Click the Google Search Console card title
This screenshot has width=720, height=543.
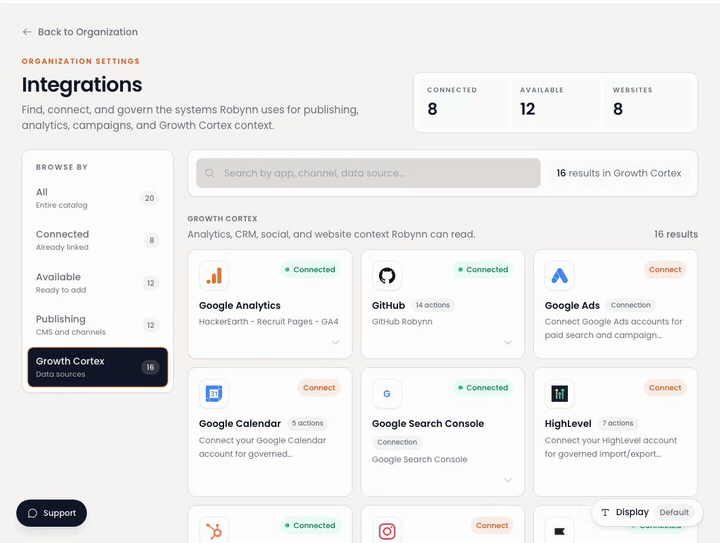pyautogui.click(x=428, y=423)
